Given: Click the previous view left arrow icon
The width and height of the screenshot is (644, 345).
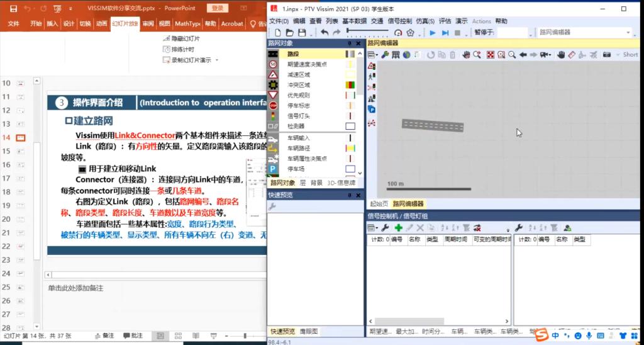Looking at the screenshot, I should pyautogui.click(x=523, y=55).
